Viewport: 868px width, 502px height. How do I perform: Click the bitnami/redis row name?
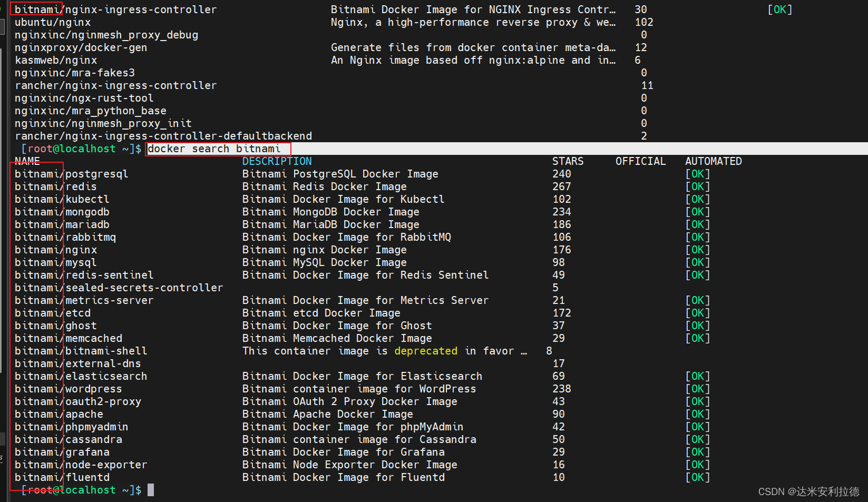click(55, 186)
